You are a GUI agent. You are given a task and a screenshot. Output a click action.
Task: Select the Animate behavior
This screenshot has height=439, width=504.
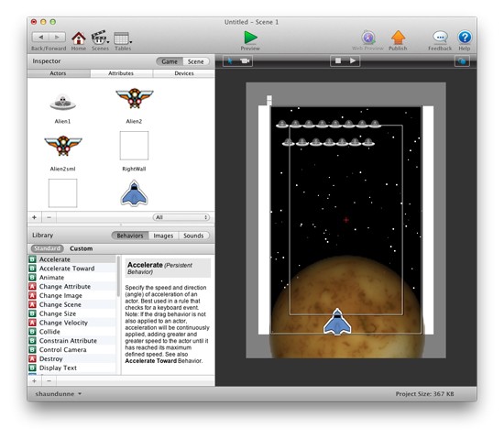[72, 278]
